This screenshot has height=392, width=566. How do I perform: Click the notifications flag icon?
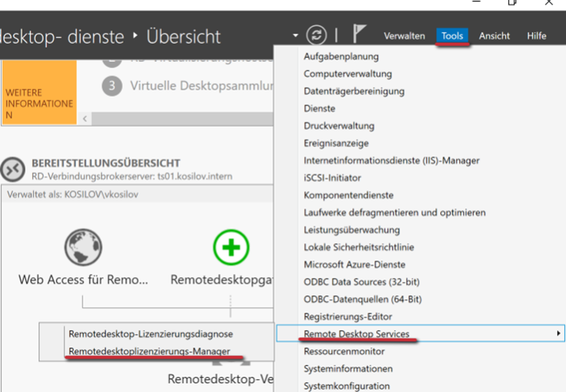(359, 35)
